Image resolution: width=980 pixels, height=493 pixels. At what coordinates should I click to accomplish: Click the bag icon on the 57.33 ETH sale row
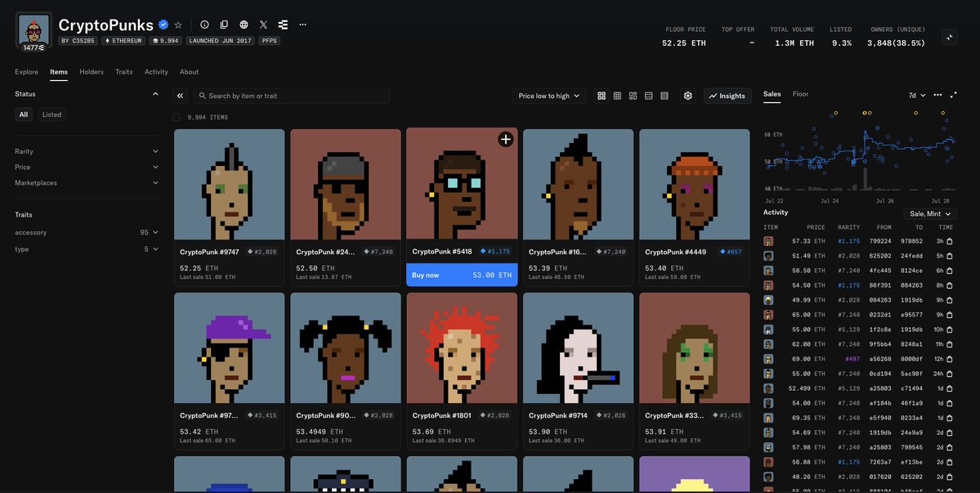pyautogui.click(x=949, y=241)
